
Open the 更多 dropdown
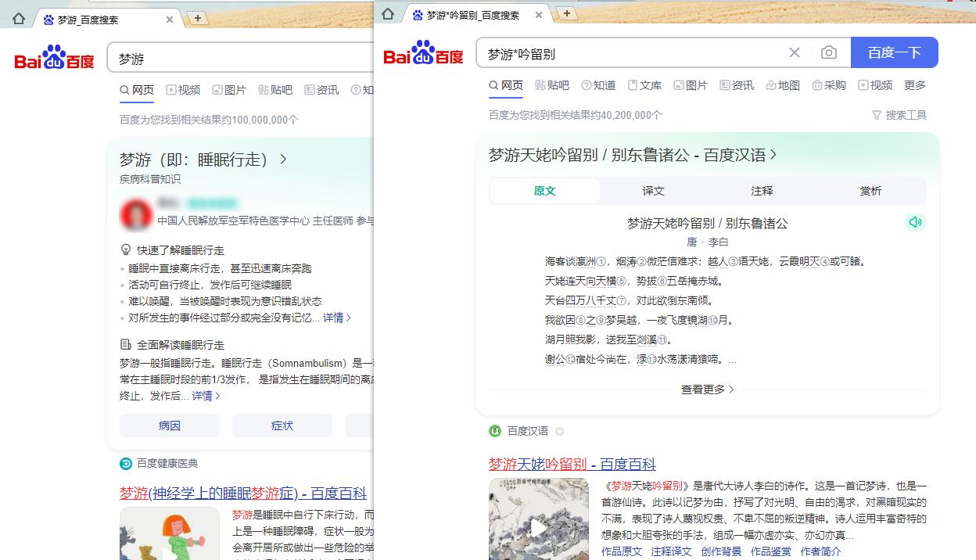pyautogui.click(x=915, y=85)
